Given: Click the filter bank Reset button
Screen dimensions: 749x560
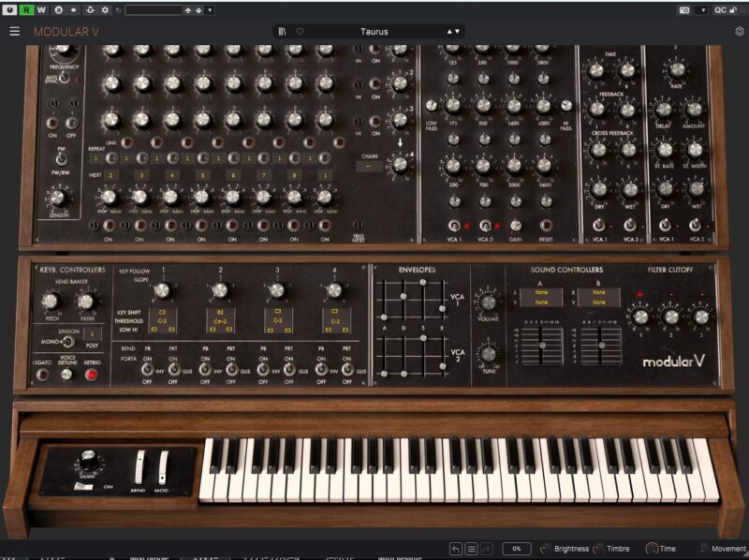Looking at the screenshot, I should pyautogui.click(x=546, y=226).
